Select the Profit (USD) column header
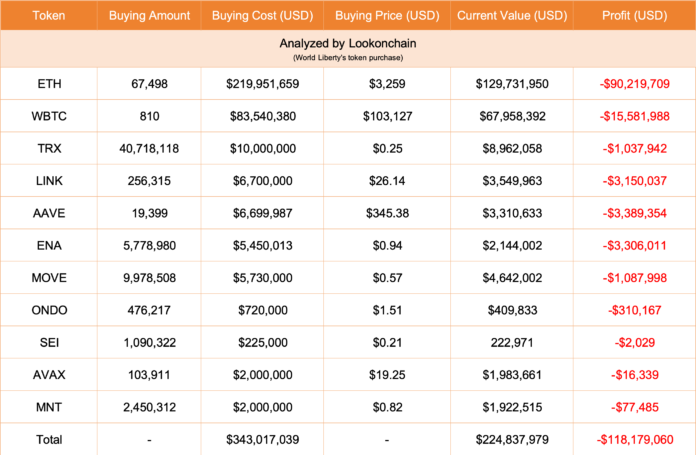The height and width of the screenshot is (455, 696). coord(634,16)
